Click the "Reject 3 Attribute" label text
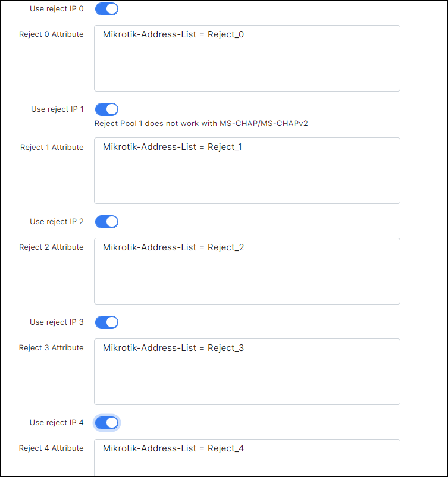The width and height of the screenshot is (448, 477). [x=51, y=348]
